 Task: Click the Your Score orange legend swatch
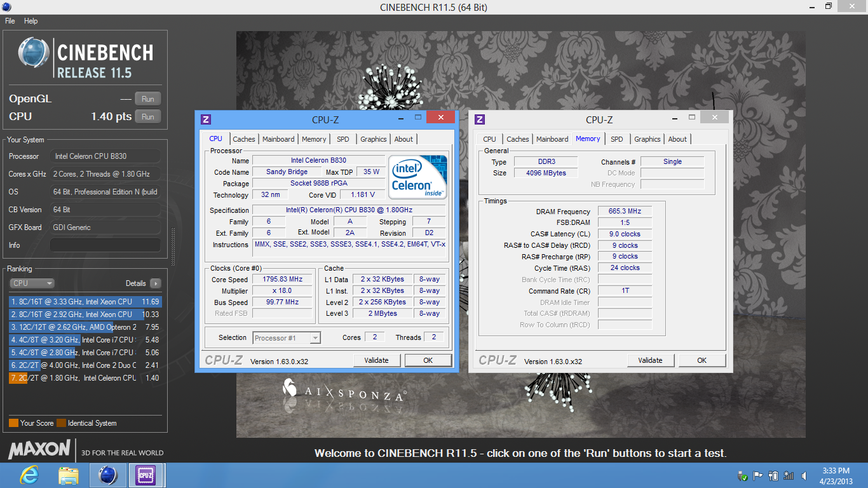coord(13,423)
